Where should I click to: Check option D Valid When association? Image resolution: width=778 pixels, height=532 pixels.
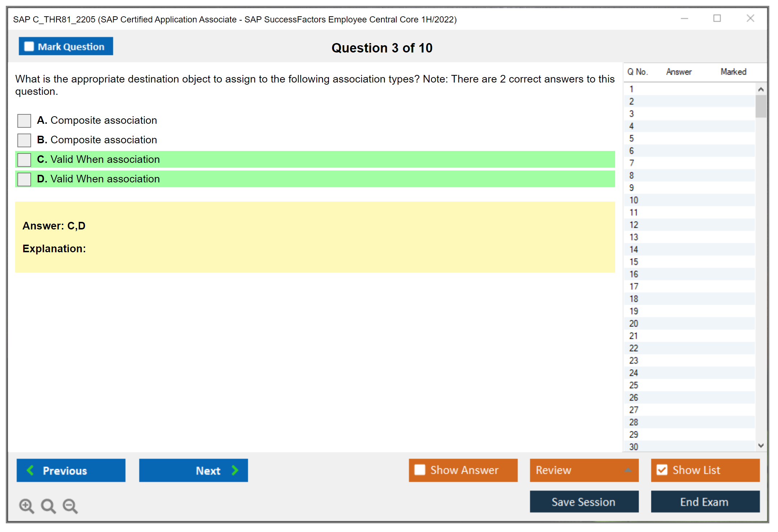tap(24, 179)
